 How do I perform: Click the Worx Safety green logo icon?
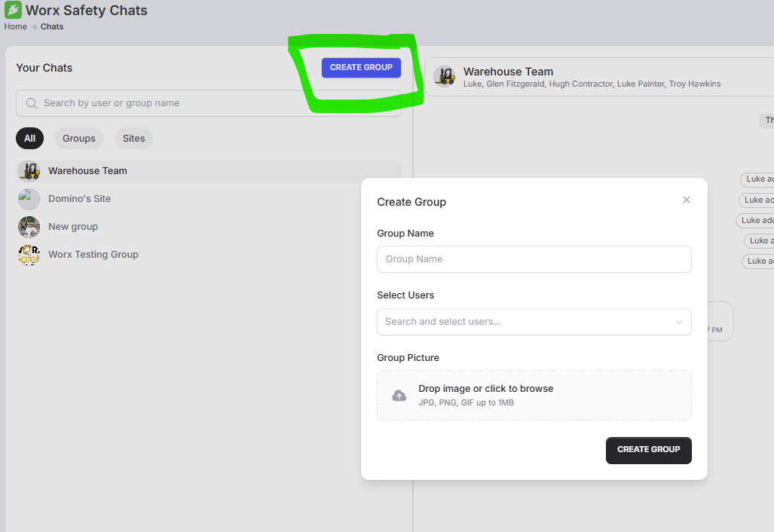[13, 11]
